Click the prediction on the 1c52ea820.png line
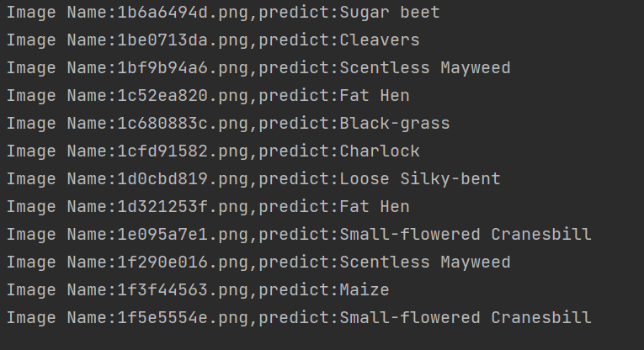 375,96
